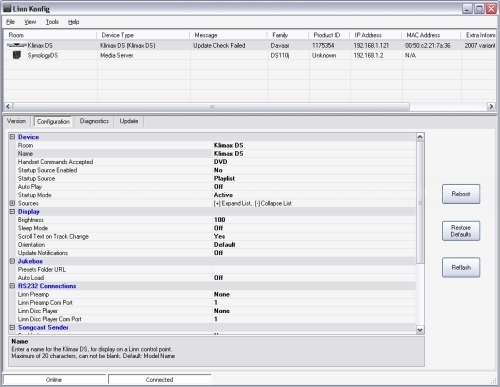Select the SynologyDS row in device list

[250, 55]
